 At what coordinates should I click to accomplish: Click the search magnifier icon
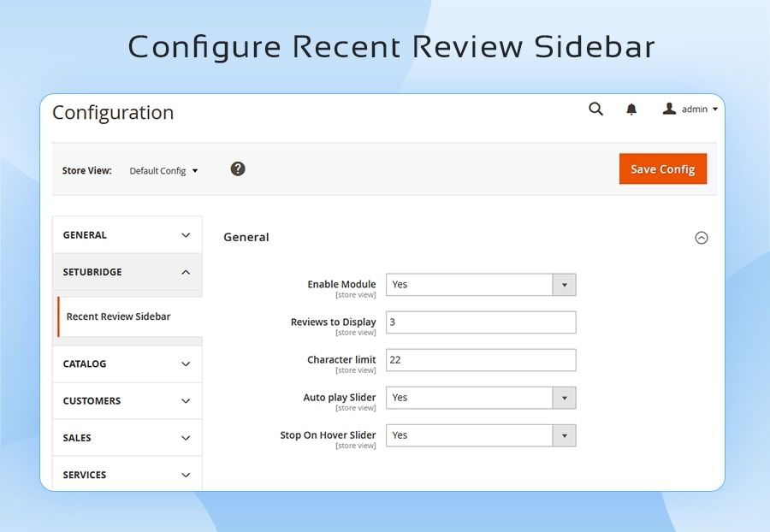(x=595, y=109)
